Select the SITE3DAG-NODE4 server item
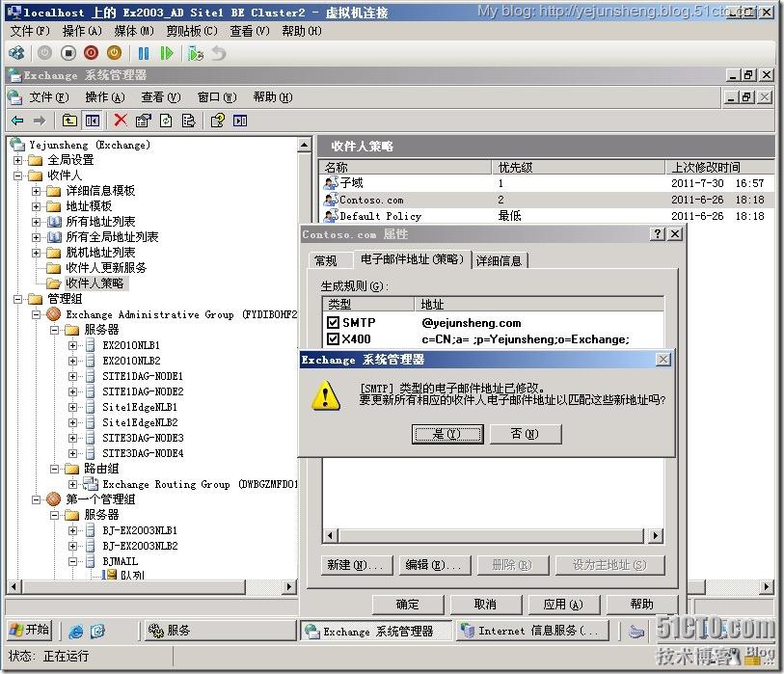This screenshot has height=674, width=784. coord(143,453)
